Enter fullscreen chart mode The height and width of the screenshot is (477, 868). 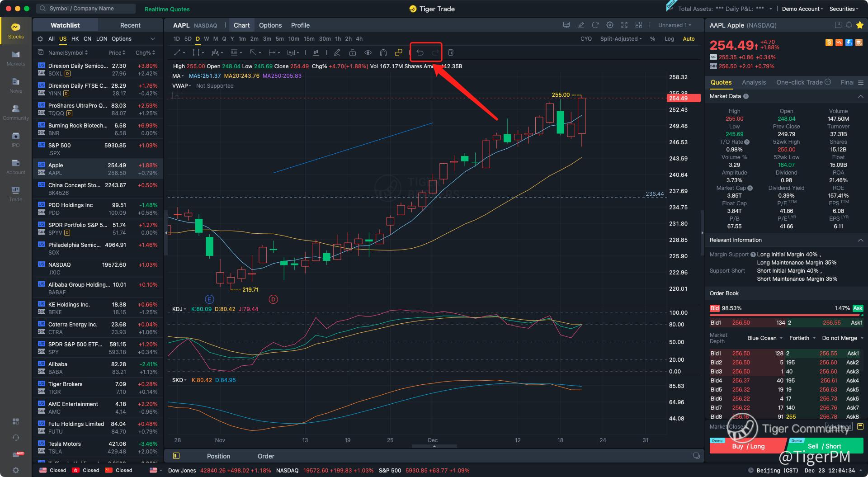coord(624,25)
